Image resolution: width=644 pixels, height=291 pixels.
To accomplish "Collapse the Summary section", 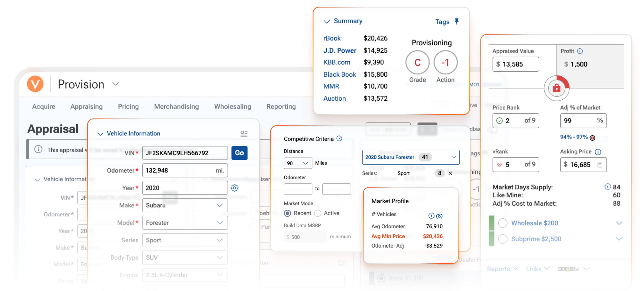I will [326, 21].
